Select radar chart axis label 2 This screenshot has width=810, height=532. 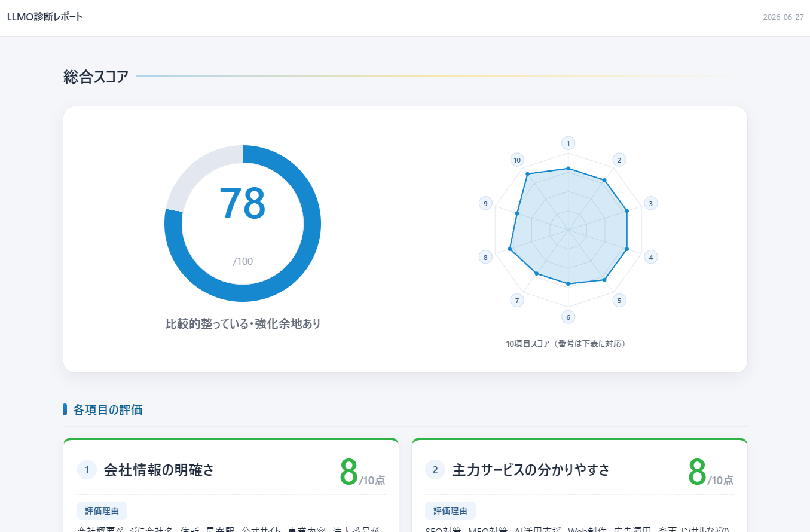point(619,160)
